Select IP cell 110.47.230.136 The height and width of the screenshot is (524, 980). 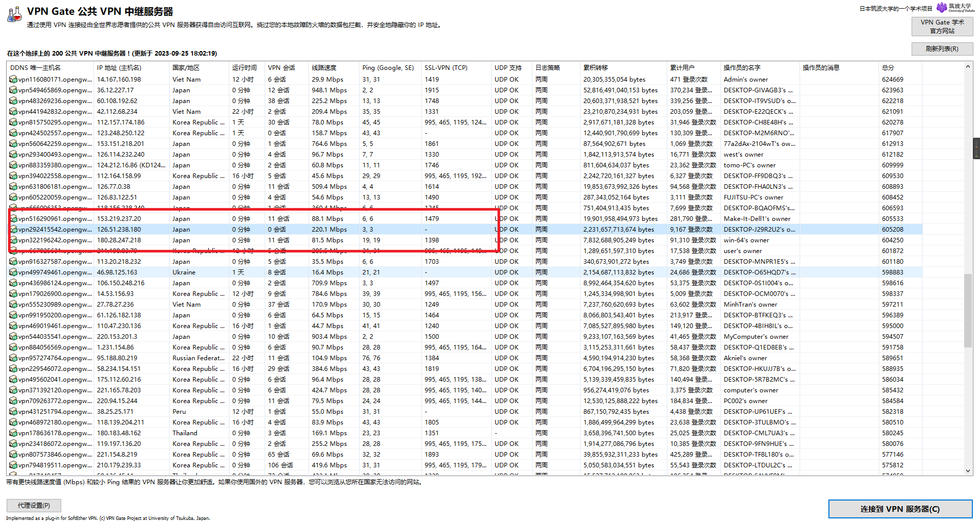[119, 326]
